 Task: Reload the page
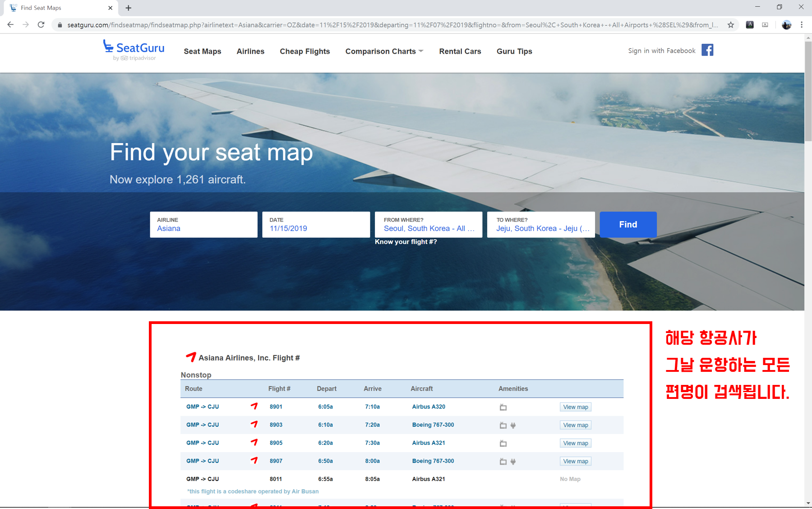41,25
